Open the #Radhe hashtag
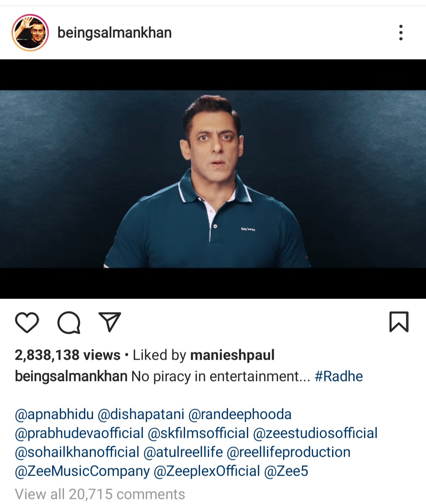 [338, 376]
